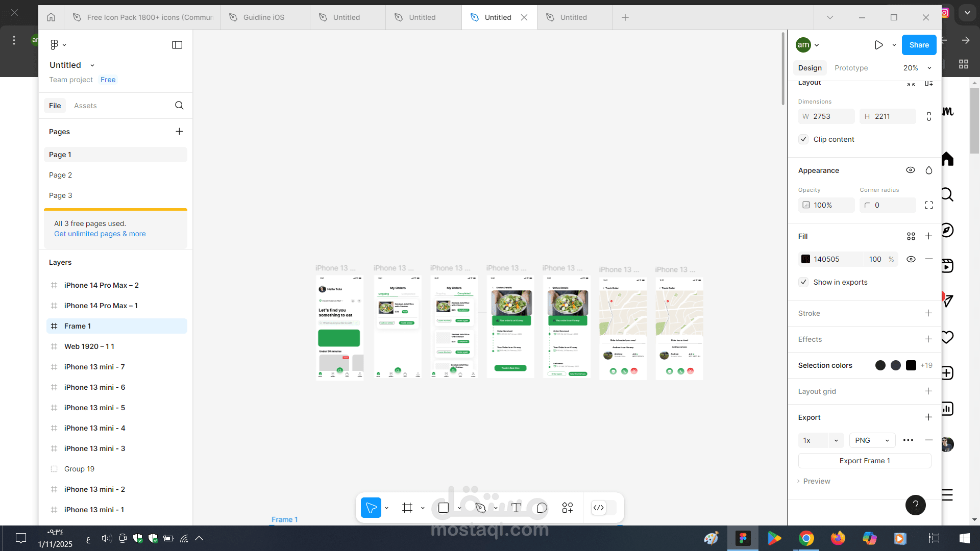Select the Rectangle shape tool
Viewport: 980px width, 551px height.
pyautogui.click(x=444, y=508)
